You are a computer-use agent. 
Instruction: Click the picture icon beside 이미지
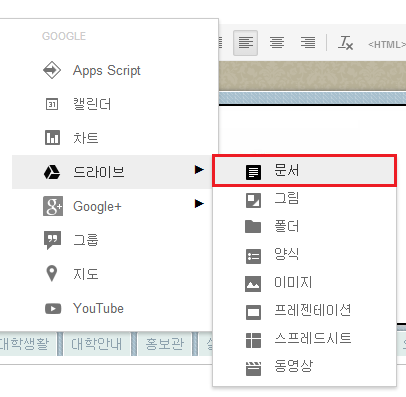tap(253, 284)
